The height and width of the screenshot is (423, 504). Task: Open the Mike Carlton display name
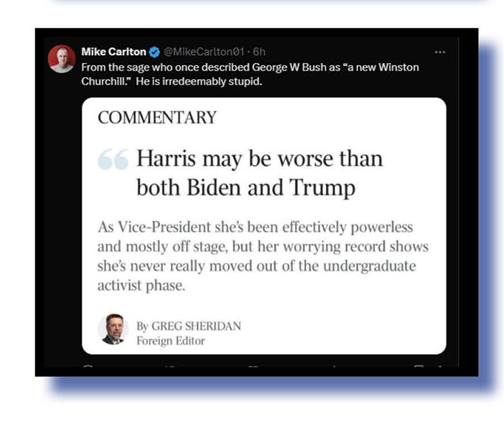pyautogui.click(x=113, y=52)
